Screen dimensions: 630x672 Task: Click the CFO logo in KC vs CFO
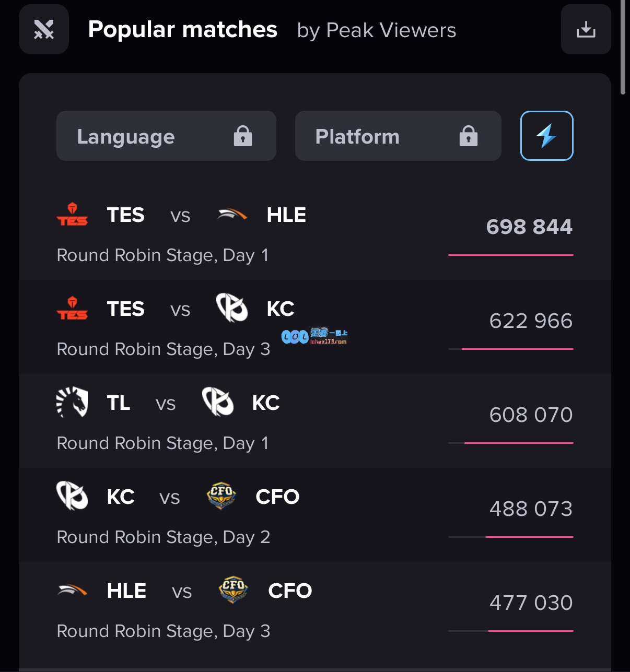[x=221, y=496]
